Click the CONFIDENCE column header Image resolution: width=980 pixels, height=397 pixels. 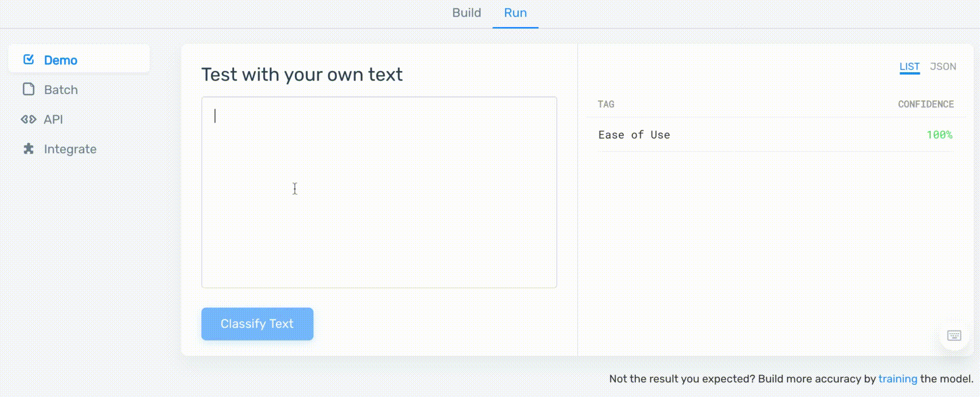point(926,104)
